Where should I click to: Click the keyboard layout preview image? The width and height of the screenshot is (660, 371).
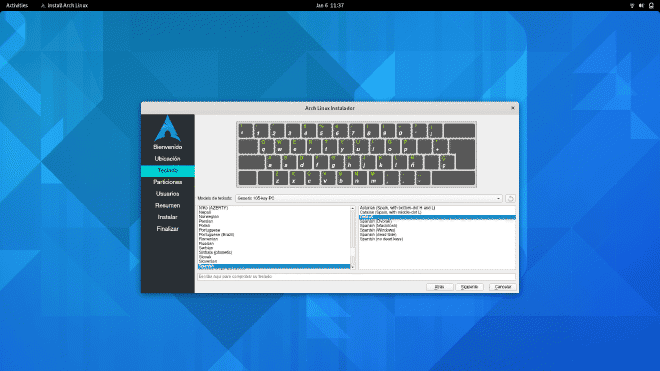[356, 155]
